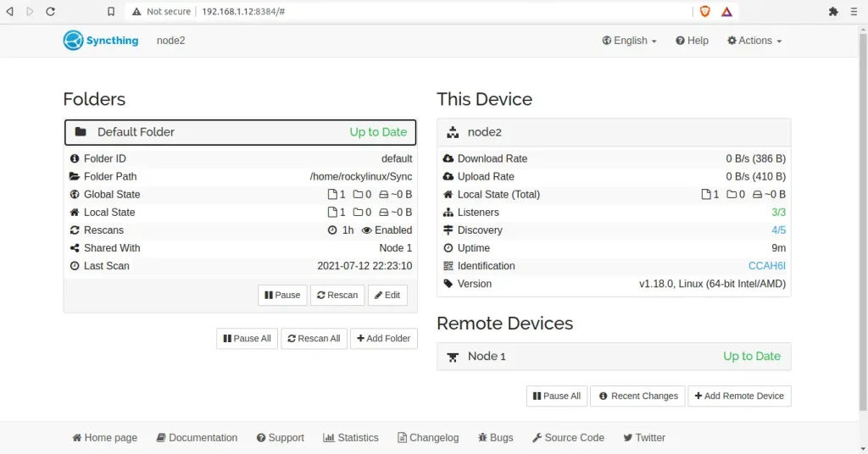Image resolution: width=868 pixels, height=454 pixels.
Task: Click the Folder ID info icon
Action: [x=75, y=158]
